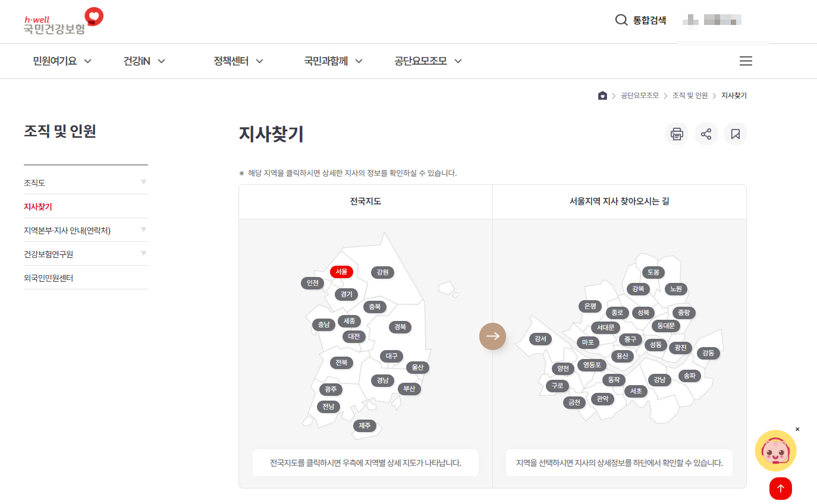Click the 국민건강보험 h-well logo

[x=64, y=21]
